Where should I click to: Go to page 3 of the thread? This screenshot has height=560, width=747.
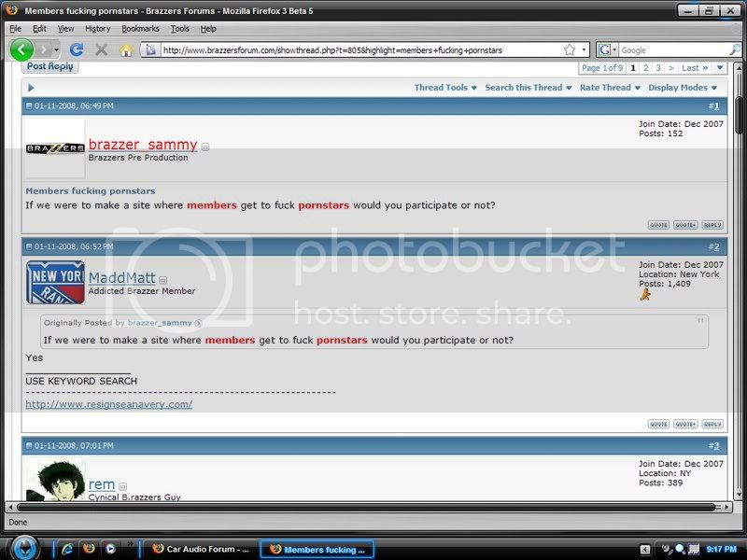[658, 68]
